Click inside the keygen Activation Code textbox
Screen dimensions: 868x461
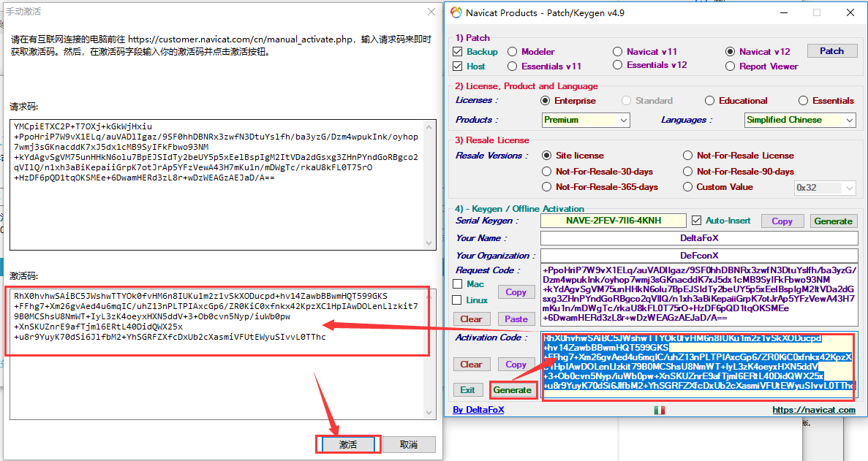point(699,365)
